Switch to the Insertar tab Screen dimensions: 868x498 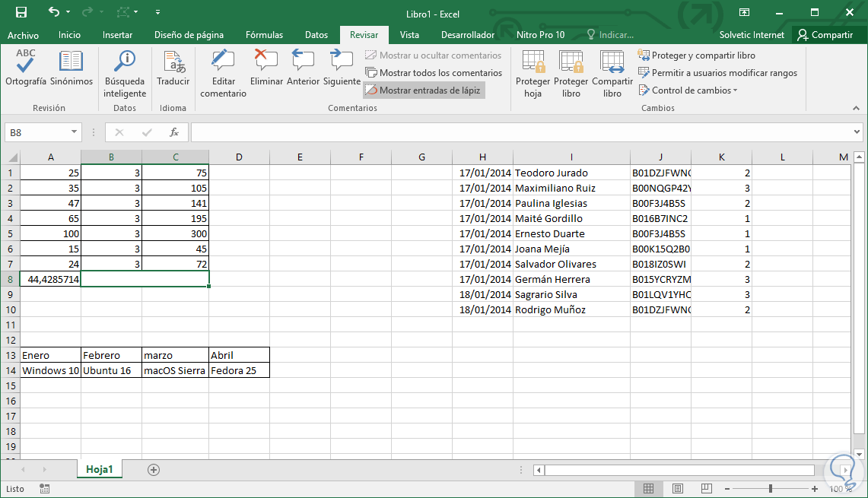click(x=117, y=35)
